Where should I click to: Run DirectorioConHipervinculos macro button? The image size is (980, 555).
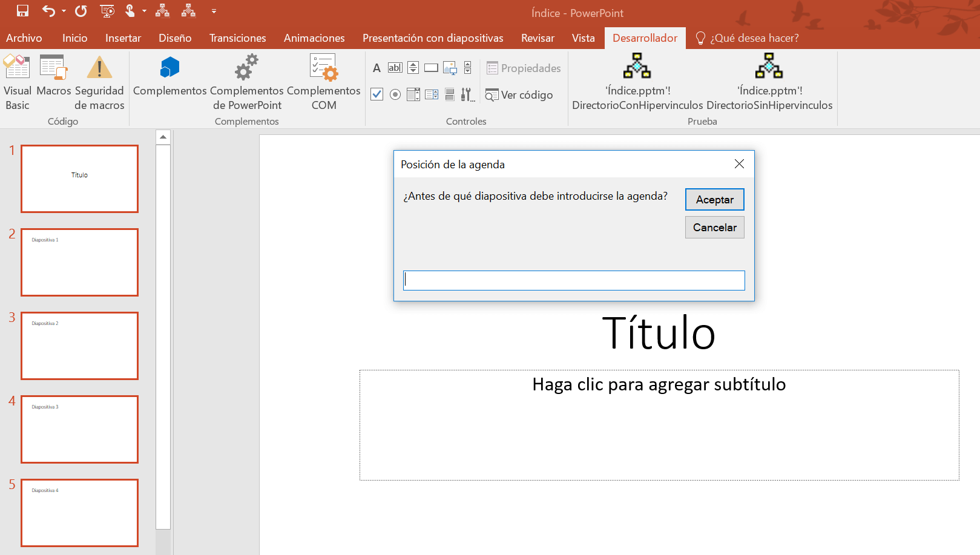[x=637, y=82]
